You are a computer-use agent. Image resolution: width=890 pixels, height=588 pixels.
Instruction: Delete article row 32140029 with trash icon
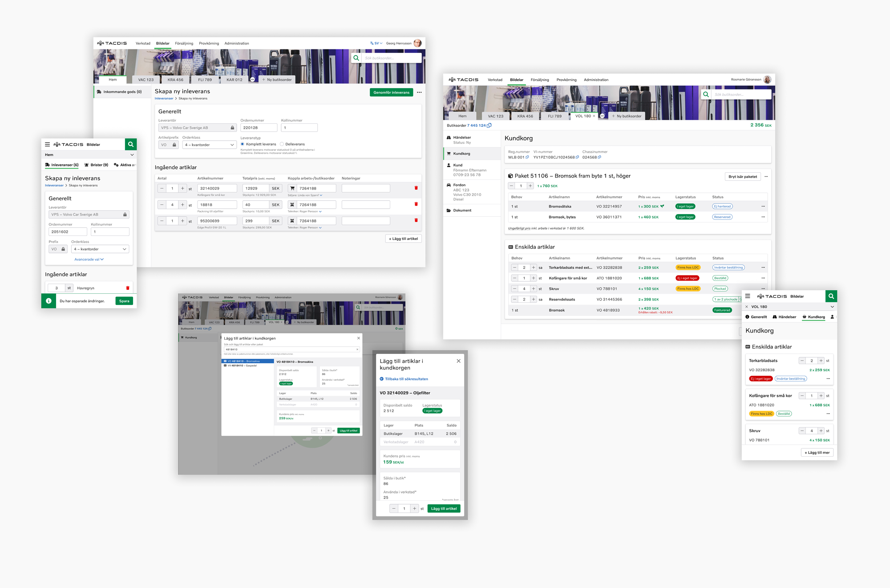416,188
